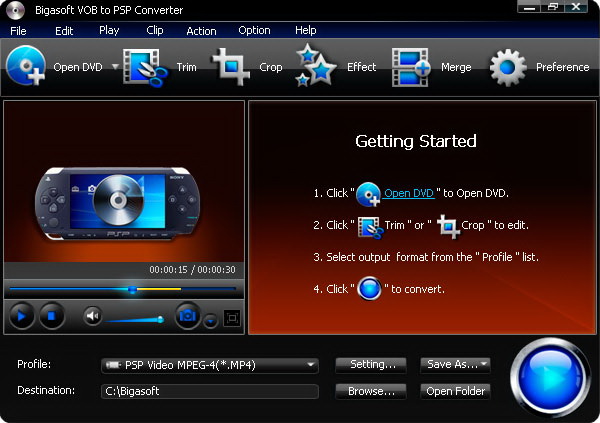
Task: Stop playback with the stop button
Action: (52, 316)
